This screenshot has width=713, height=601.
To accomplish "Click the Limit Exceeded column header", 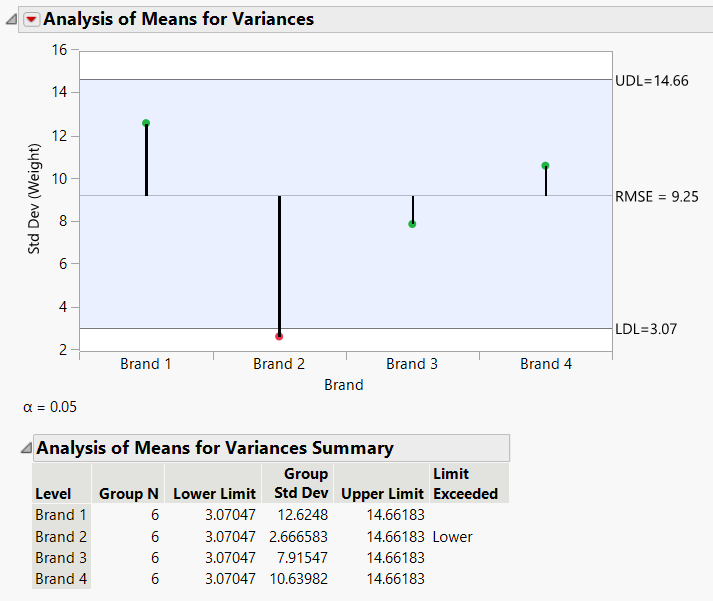I will tap(465, 484).
